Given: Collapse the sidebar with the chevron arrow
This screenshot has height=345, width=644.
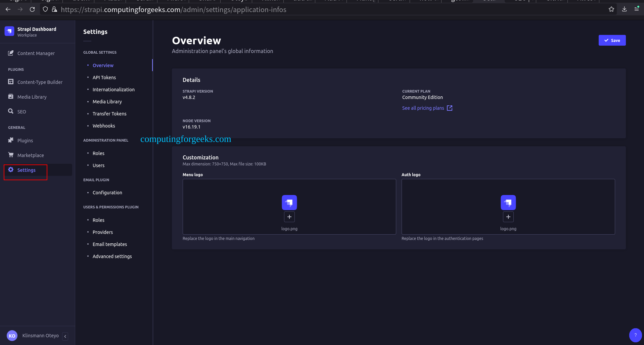Looking at the screenshot, I should [65, 336].
